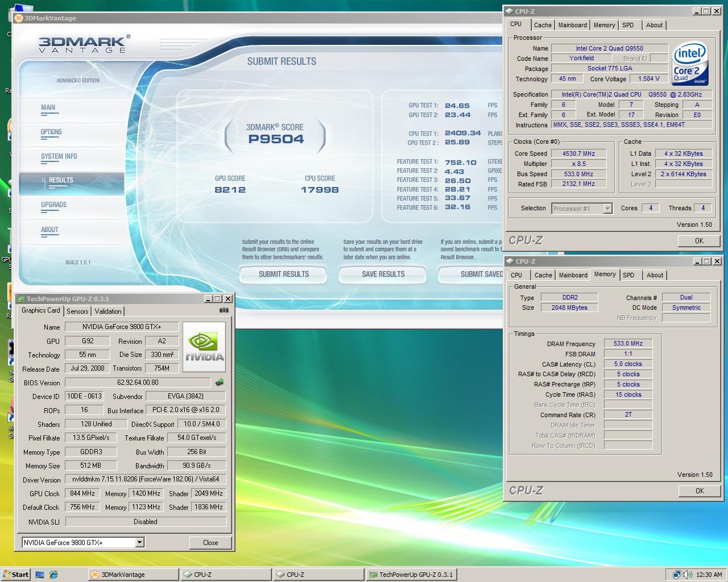
Task: Click the NVIDIA logo in GPU-Z
Action: [x=205, y=348]
